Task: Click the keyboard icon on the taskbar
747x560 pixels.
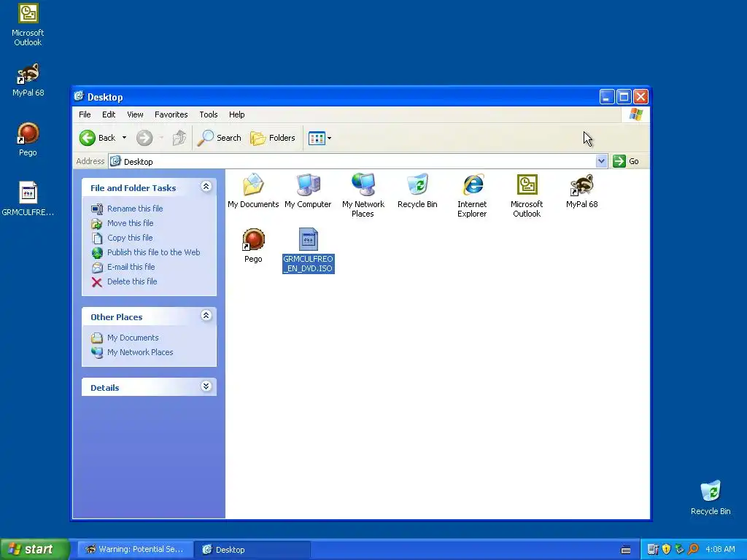Action: click(626, 550)
